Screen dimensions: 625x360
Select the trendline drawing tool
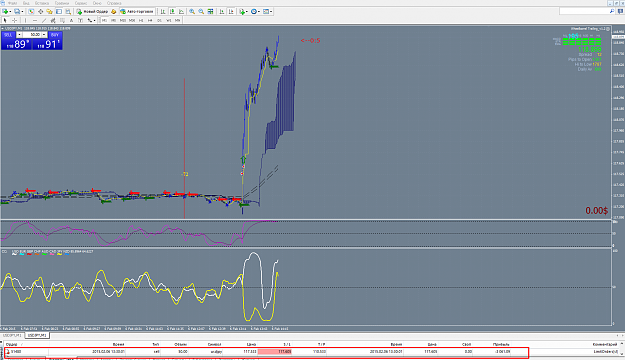44,20
